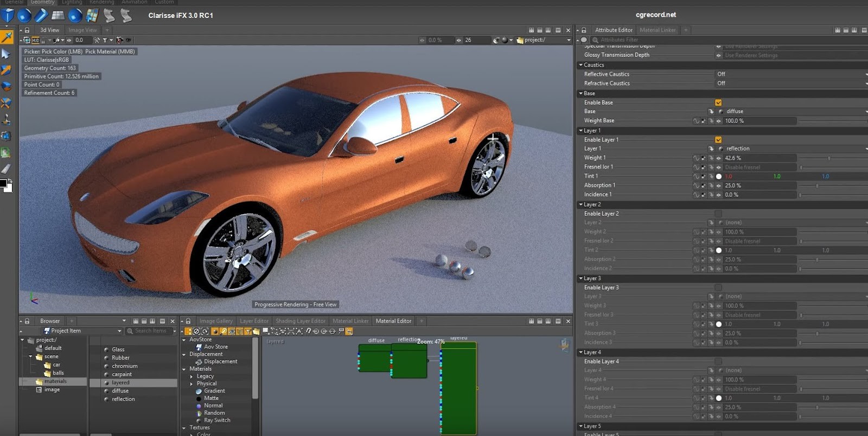Select the stamp tool in left toolbar
Screen dimensions: 868x436
click(6, 119)
